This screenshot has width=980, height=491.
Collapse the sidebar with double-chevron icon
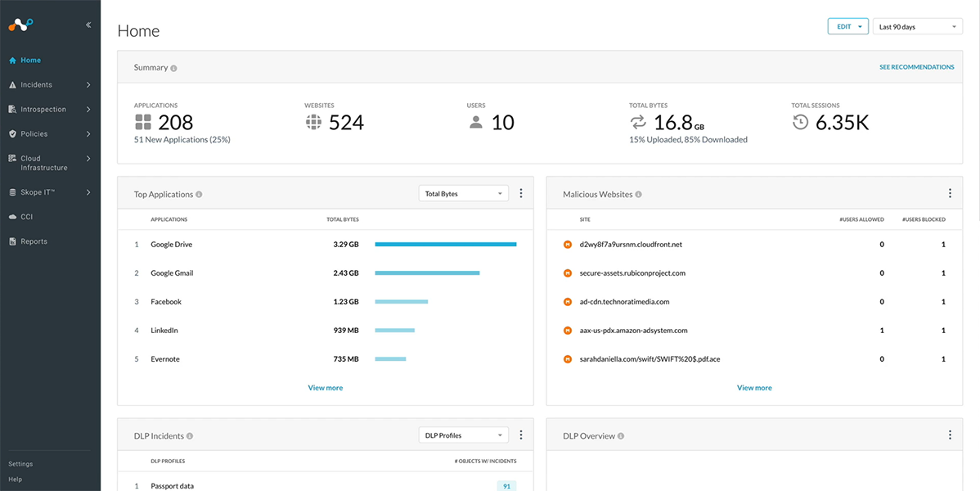[88, 25]
